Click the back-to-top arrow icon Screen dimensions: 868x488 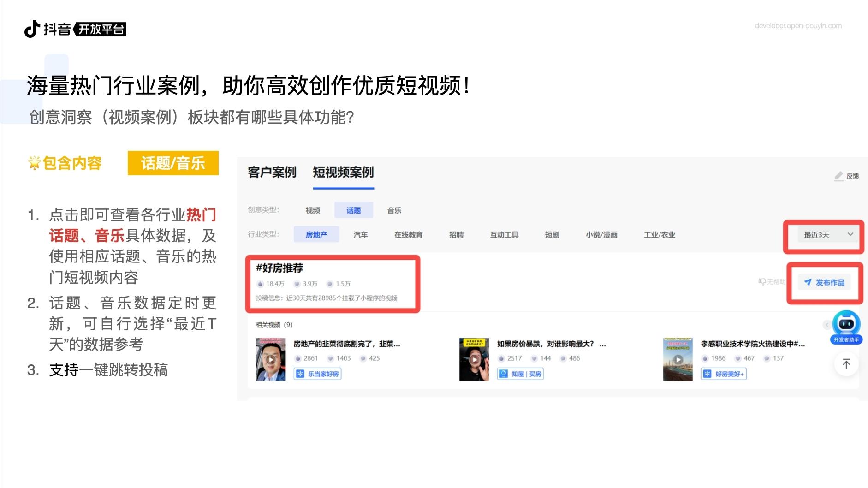(x=846, y=363)
